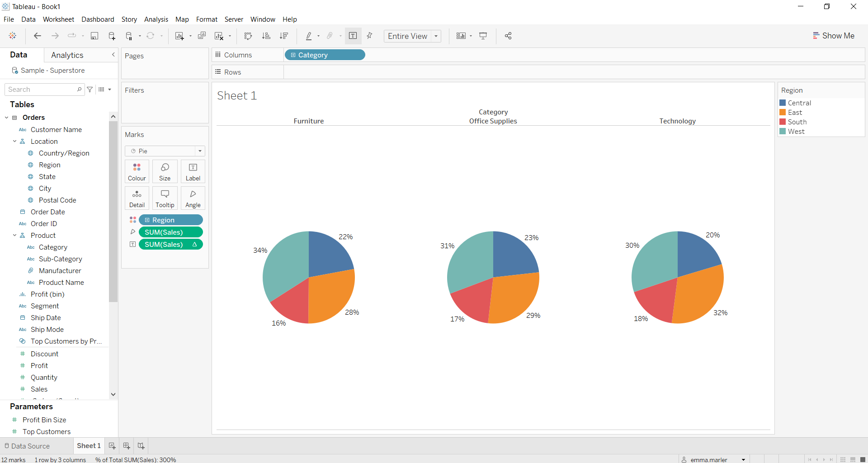Collapse the Location hierarchy in Tables
Screen dimensions: 868x463
tap(14, 142)
